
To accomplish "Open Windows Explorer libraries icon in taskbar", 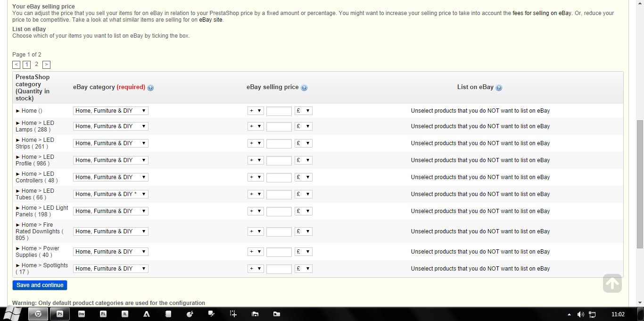I will [x=255, y=314].
